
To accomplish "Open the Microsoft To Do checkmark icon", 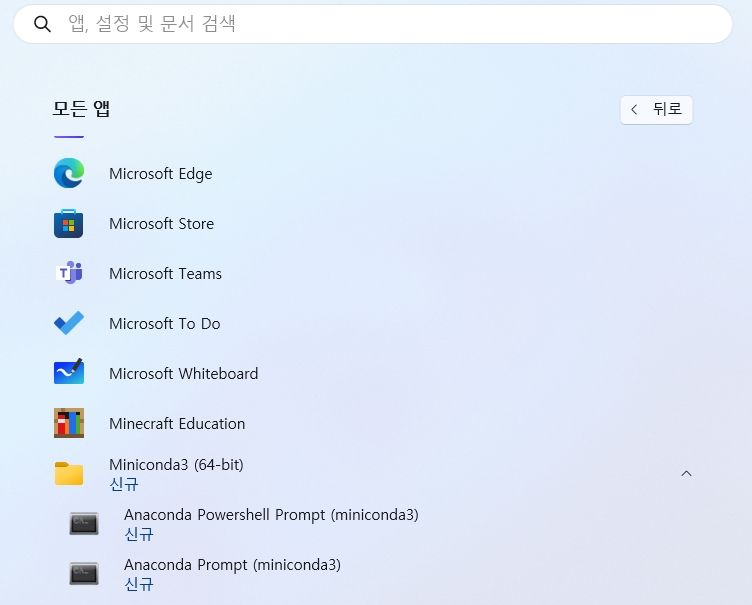I will pos(69,323).
